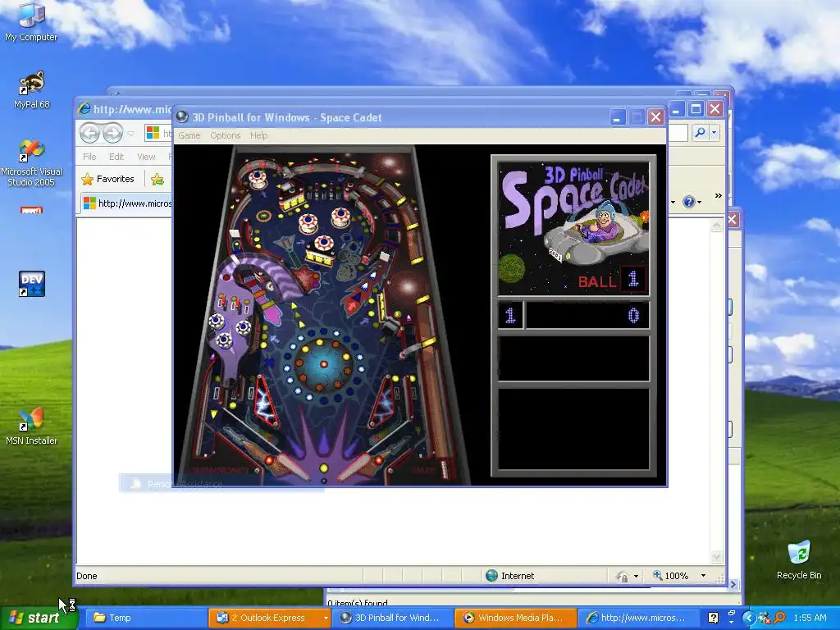Select the DEV C++ desktop shortcut icon
Image resolution: width=840 pixels, height=630 pixels.
tap(32, 284)
